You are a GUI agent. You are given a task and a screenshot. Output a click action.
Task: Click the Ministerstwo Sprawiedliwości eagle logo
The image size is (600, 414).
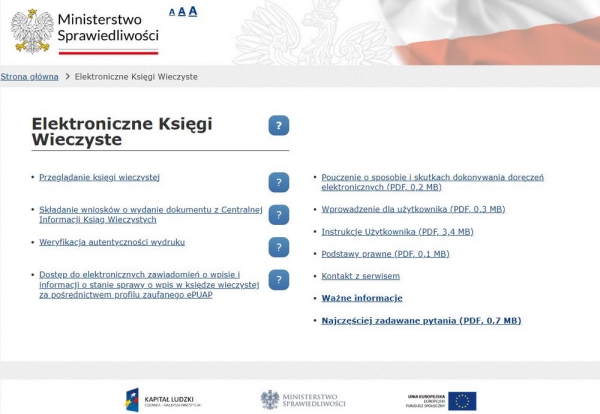click(32, 30)
